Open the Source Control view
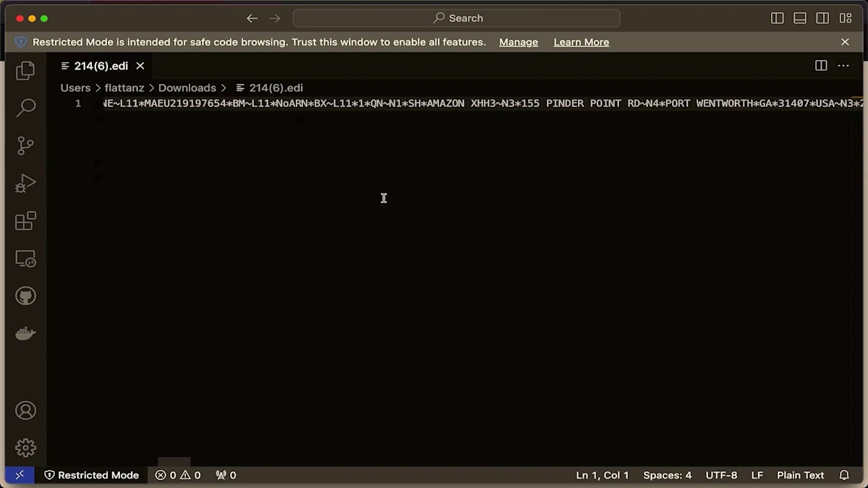868x488 pixels. click(x=25, y=145)
